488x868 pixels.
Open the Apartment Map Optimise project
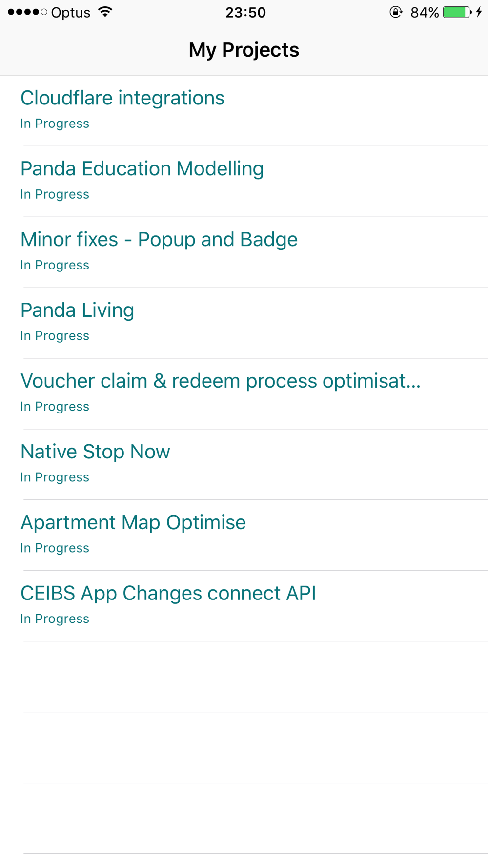click(x=244, y=536)
